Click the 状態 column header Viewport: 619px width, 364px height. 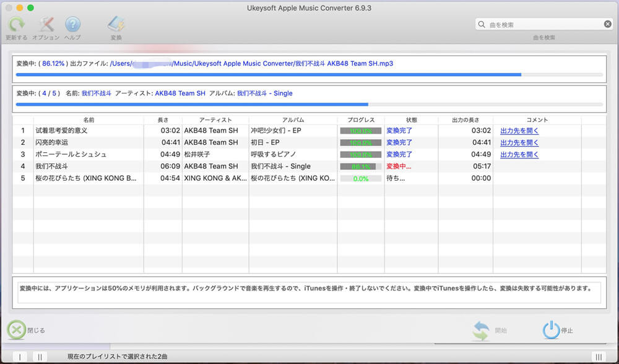coord(412,119)
